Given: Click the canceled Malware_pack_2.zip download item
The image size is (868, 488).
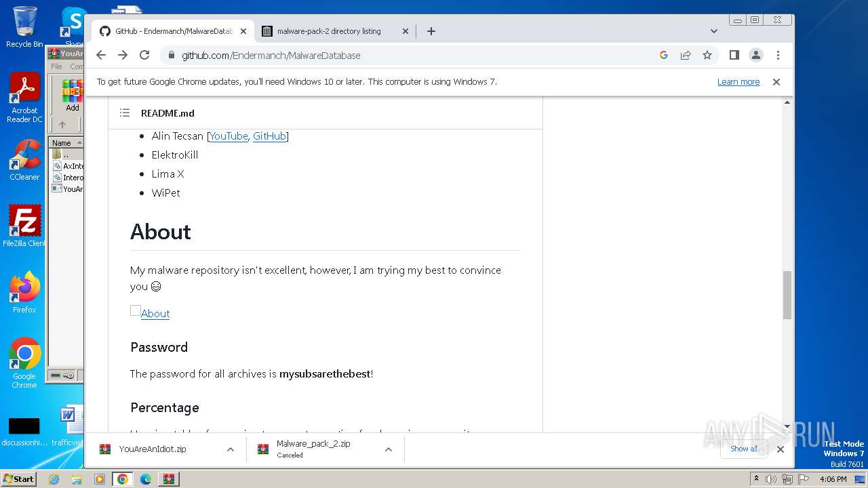Looking at the screenshot, I should tap(312, 449).
